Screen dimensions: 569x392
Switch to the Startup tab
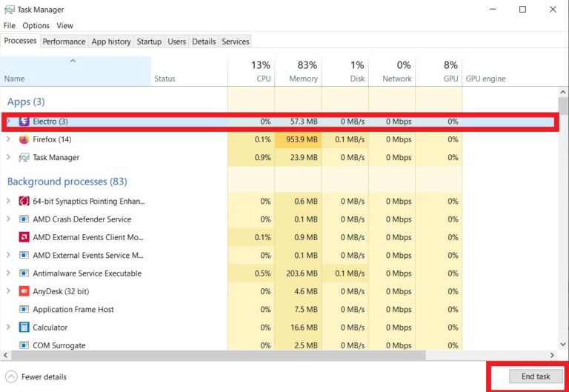(x=149, y=41)
